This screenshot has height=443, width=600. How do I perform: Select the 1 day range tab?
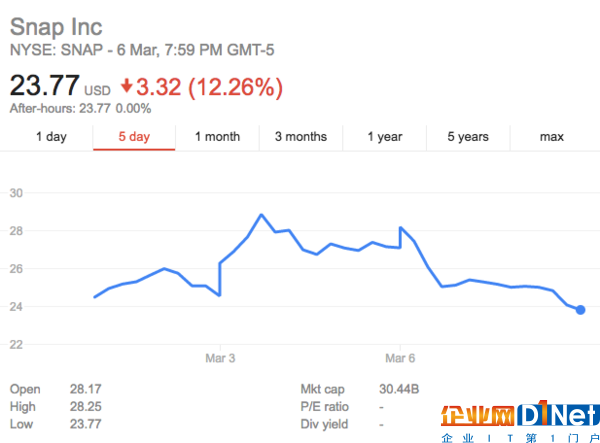51,137
